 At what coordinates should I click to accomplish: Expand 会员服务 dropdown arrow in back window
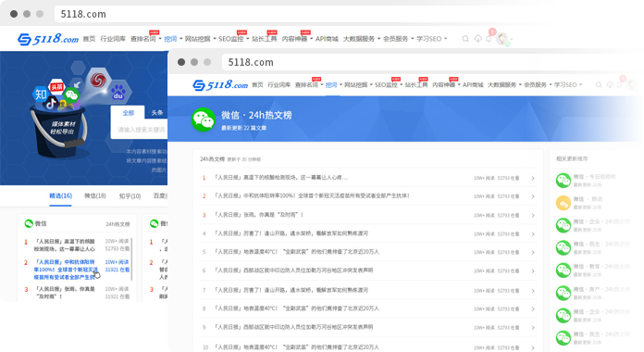(x=413, y=39)
